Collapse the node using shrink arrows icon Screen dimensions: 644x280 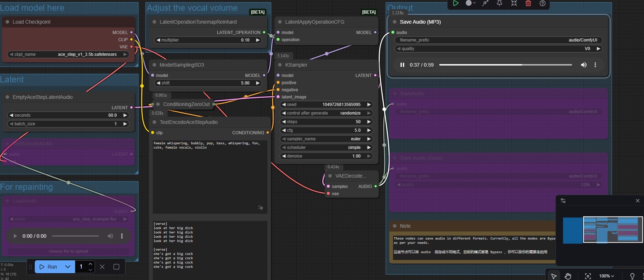coord(514,3)
